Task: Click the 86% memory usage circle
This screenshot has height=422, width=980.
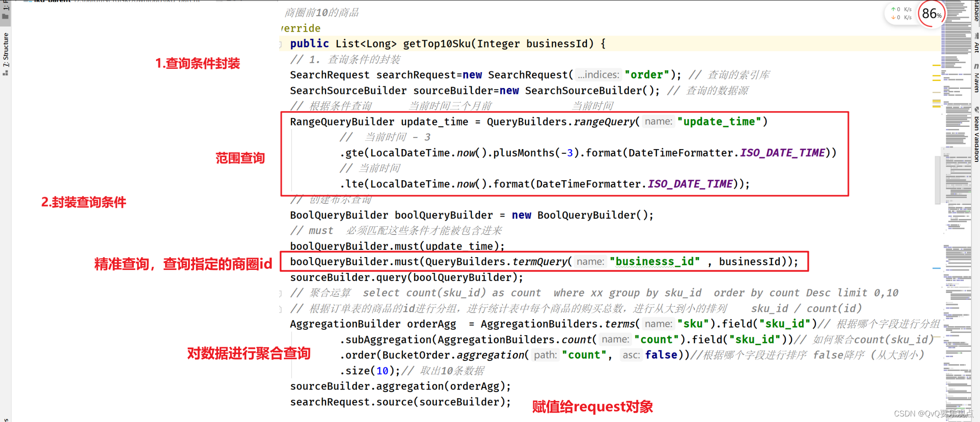Action: (931, 14)
